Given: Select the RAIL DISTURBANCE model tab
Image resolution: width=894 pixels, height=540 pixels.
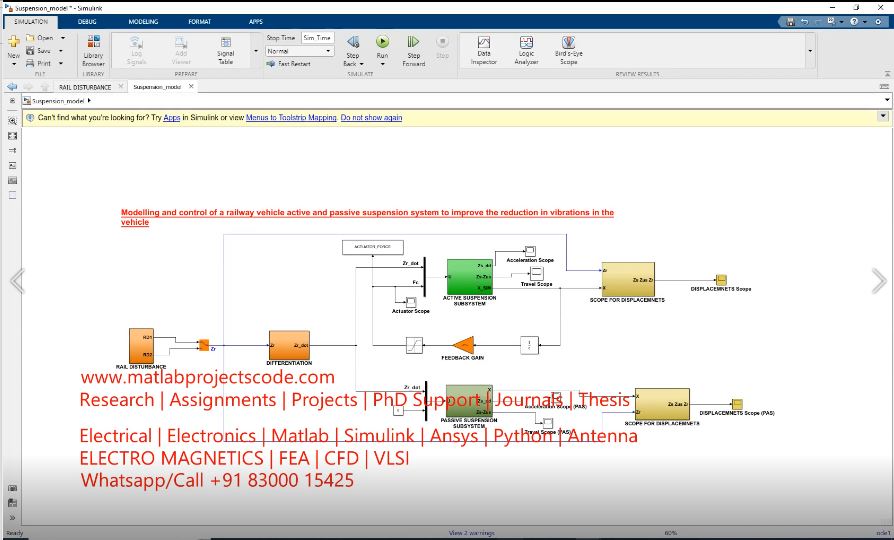Looking at the screenshot, I should pyautogui.click(x=85, y=87).
